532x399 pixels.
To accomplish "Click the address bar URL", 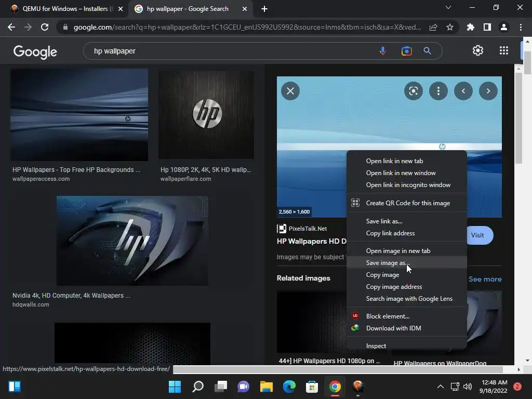I will [x=247, y=27].
